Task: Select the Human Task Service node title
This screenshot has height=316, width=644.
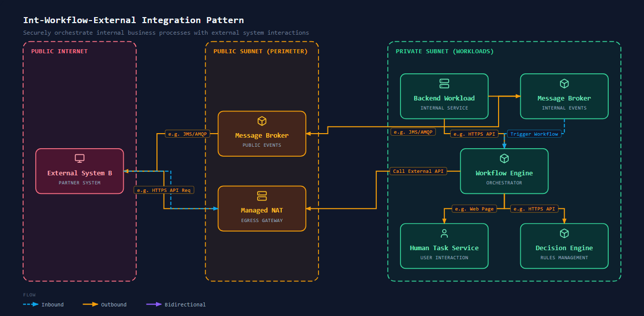Action: [x=444, y=248]
